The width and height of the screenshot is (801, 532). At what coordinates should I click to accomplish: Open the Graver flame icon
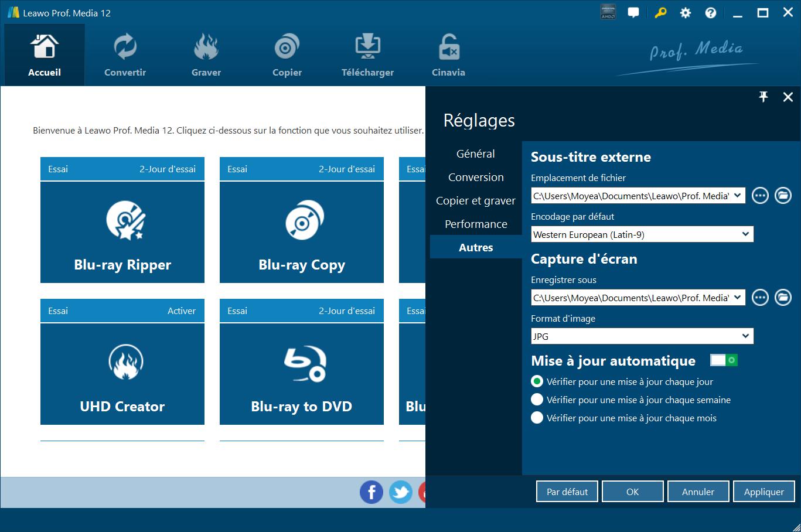click(x=206, y=47)
